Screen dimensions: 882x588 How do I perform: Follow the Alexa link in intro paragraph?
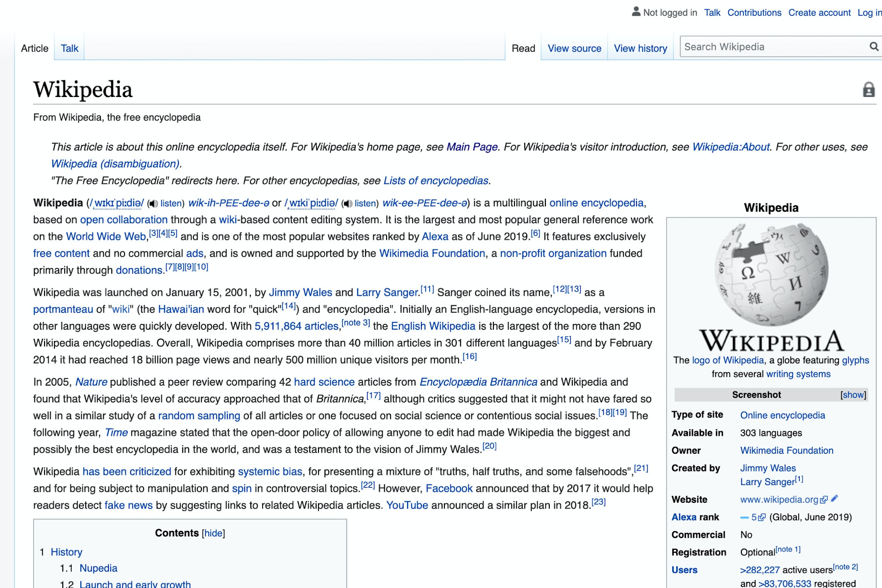pos(435,237)
